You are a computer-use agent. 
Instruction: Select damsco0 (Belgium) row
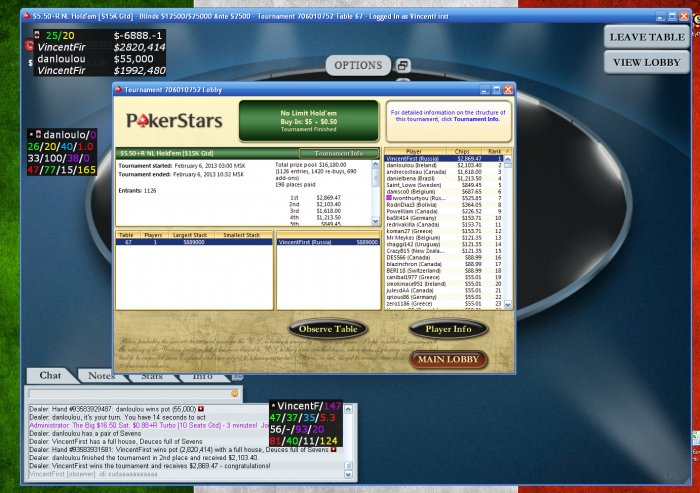(x=444, y=192)
